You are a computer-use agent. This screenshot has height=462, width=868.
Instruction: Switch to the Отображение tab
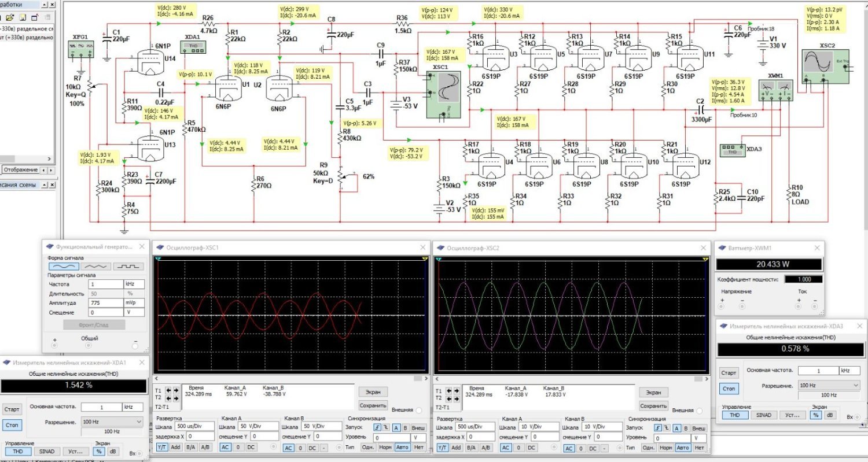click(x=20, y=170)
